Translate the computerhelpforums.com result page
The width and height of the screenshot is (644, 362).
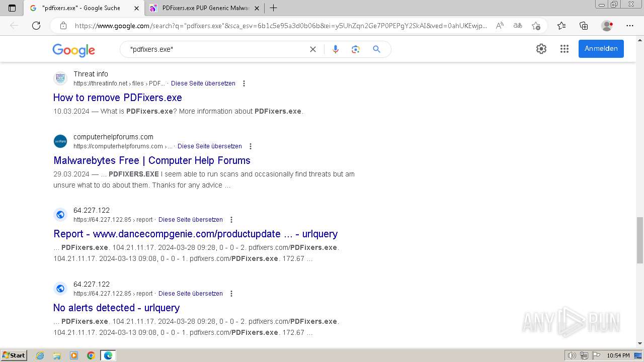(210, 146)
